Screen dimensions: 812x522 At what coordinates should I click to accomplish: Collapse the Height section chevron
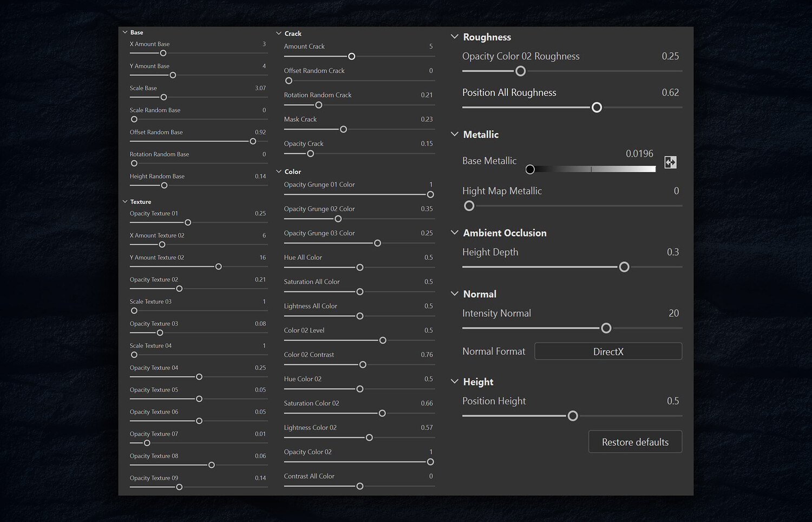click(455, 382)
